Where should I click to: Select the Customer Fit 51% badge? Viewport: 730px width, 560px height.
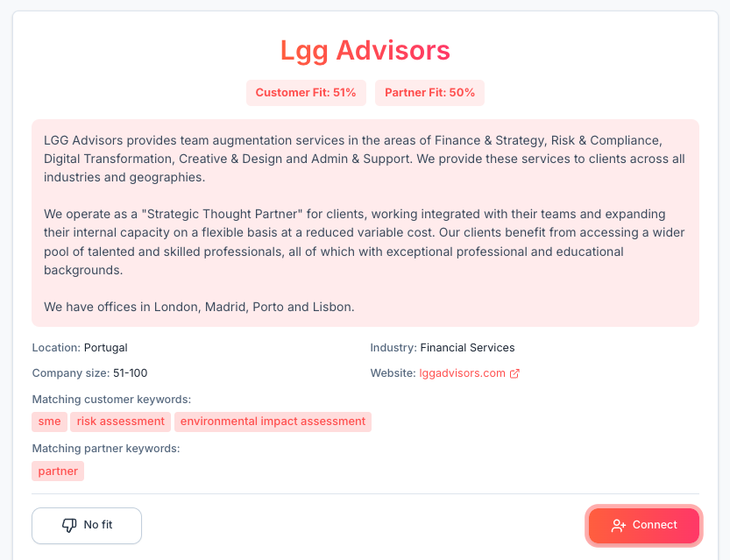[306, 93]
